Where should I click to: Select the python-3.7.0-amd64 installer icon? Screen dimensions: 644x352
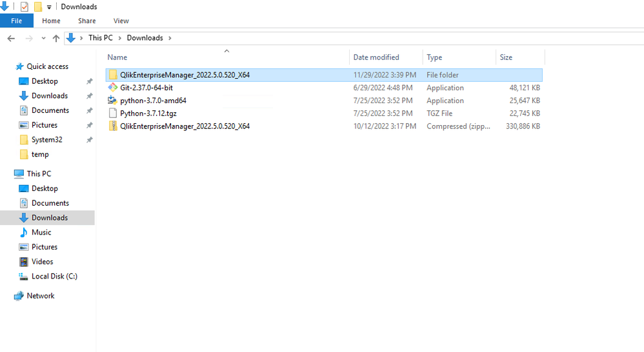coord(112,100)
